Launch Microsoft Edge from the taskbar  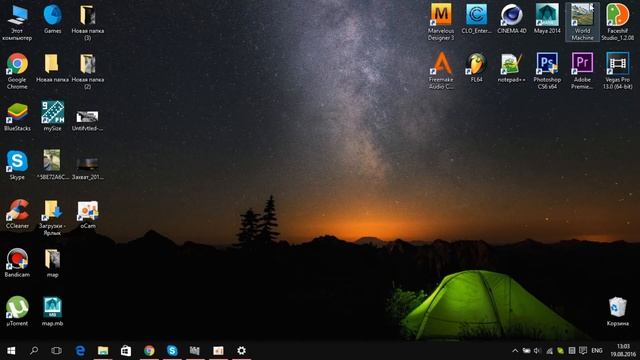pyautogui.click(x=80, y=351)
